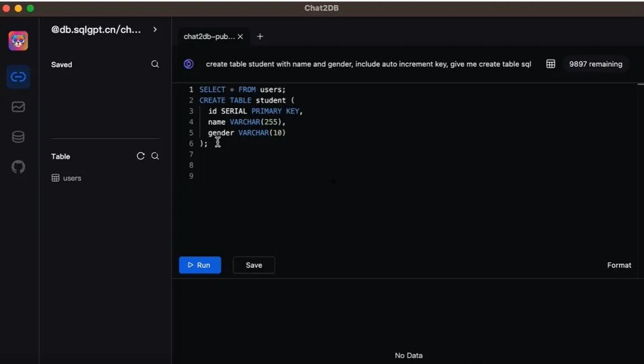Click the AI prompt input text
The height and width of the screenshot is (364, 644).
[x=369, y=64]
